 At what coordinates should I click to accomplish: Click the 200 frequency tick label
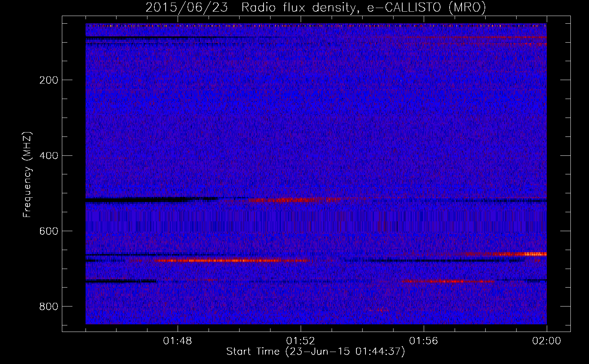49,80
